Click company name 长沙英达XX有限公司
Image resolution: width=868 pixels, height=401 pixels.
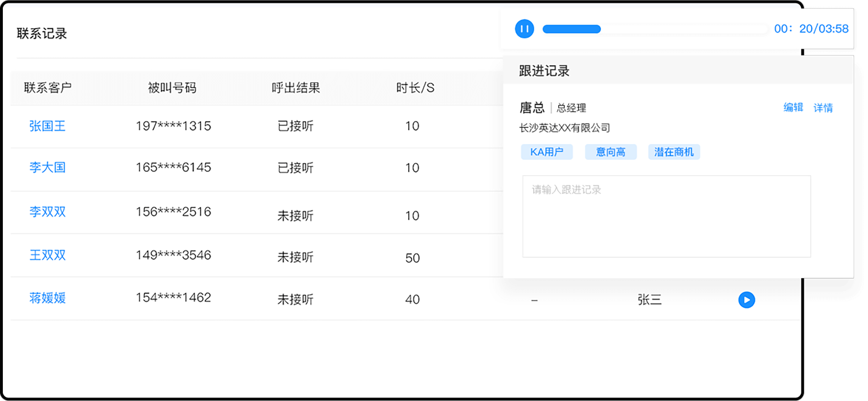(565, 128)
